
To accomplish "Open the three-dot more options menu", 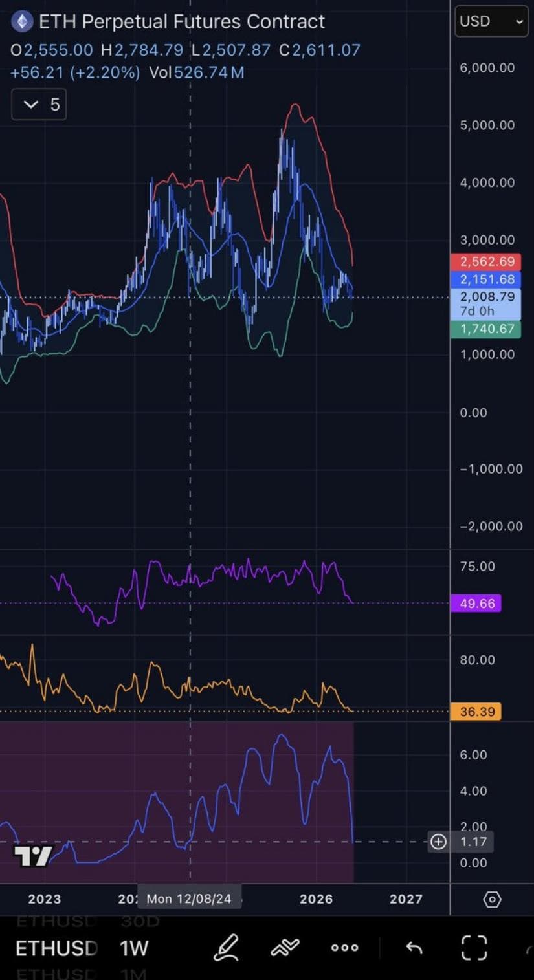I will [x=344, y=948].
